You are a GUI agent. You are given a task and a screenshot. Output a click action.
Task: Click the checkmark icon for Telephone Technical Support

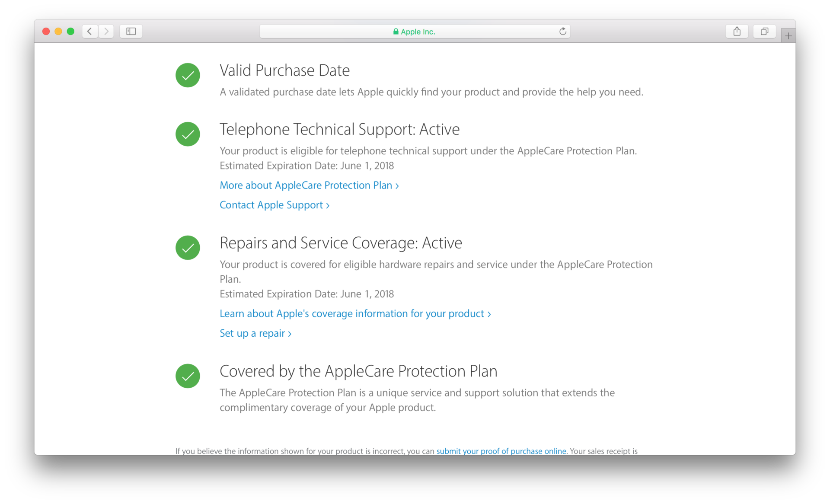pyautogui.click(x=188, y=134)
